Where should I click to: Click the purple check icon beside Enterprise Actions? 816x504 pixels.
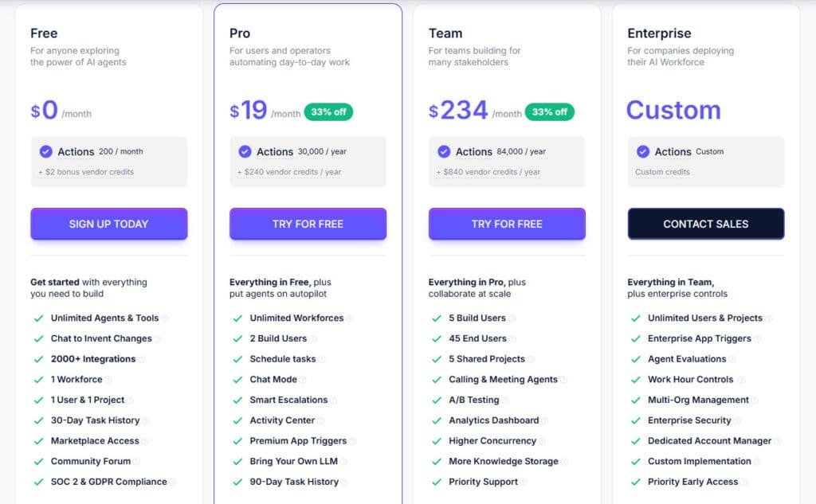click(643, 151)
